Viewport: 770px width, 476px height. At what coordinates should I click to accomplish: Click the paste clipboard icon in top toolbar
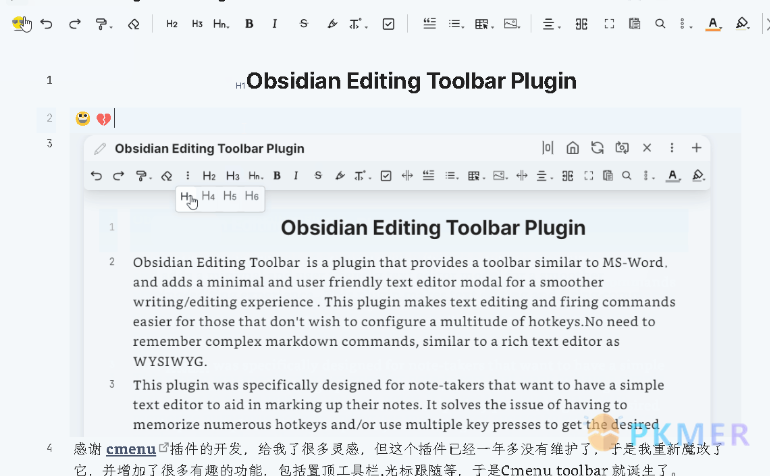coord(634,24)
